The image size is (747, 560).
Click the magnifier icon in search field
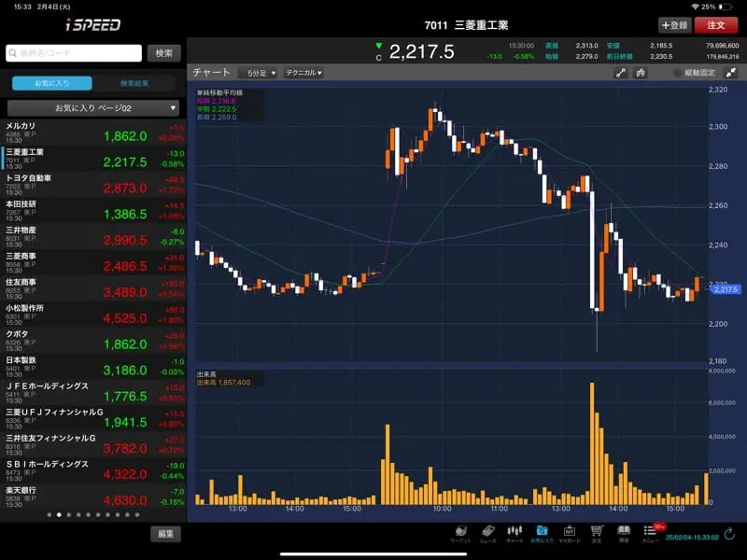click(x=13, y=53)
